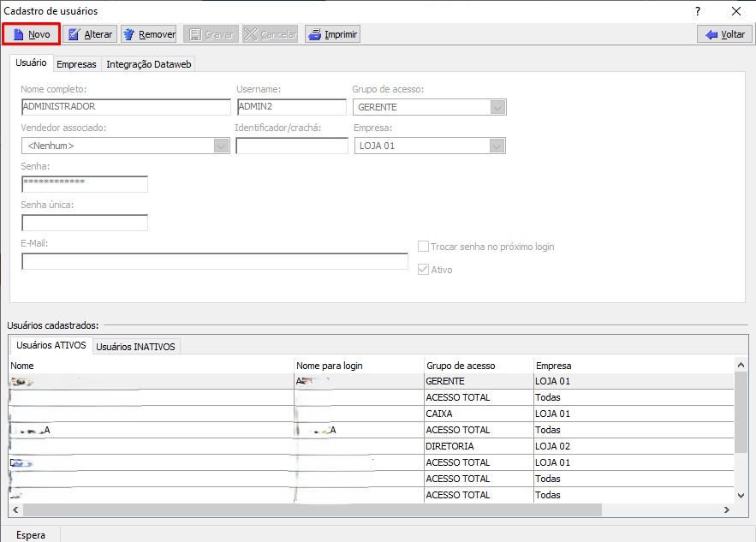Expand the Empresa dropdown
Screen dimensions: 756x542
coord(497,146)
